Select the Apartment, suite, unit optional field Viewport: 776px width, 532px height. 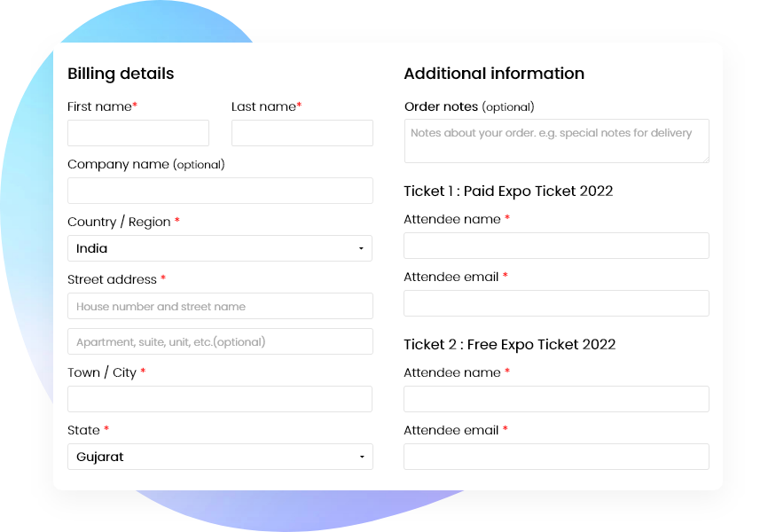[x=220, y=341]
